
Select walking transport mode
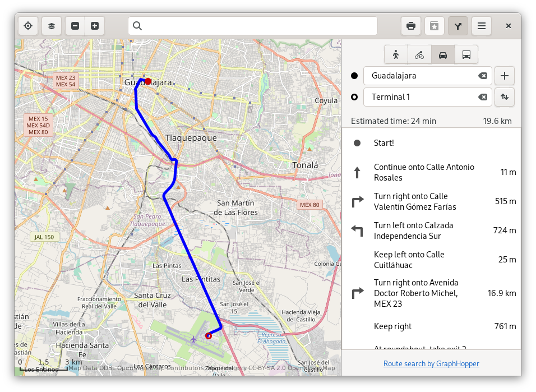[396, 54]
